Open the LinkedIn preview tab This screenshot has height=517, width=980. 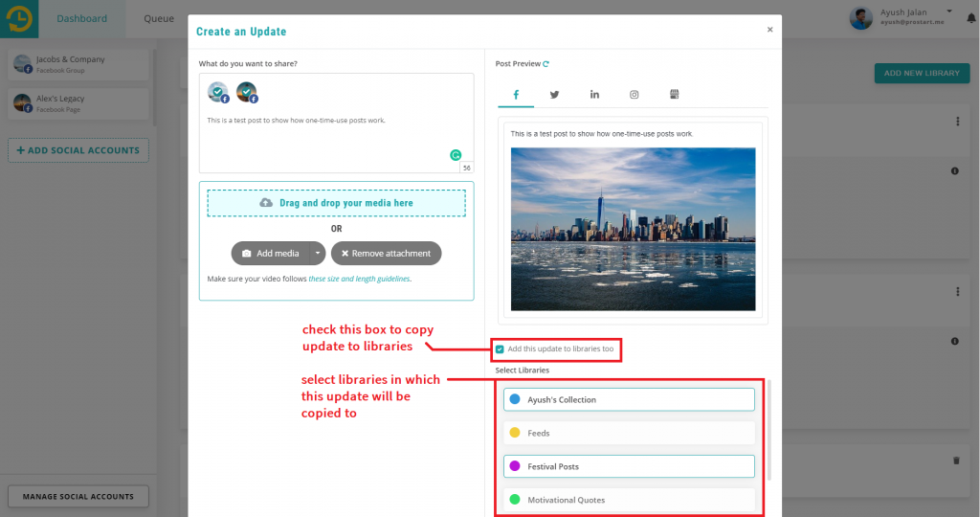594,95
